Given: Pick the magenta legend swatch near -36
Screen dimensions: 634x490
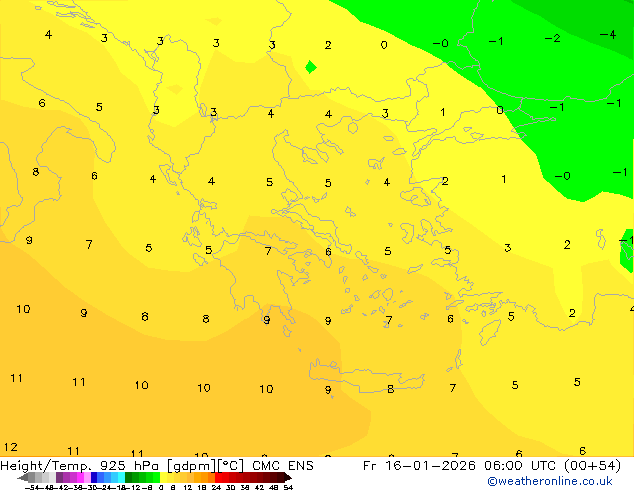Looking at the screenshot, I should click(80, 478).
